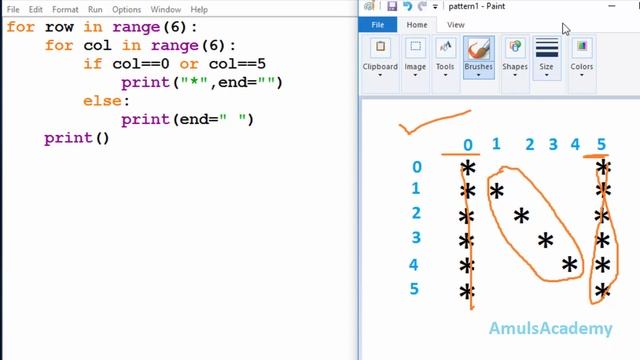This screenshot has width=640, height=360.
Task: Click the Colors palette icon
Action: coord(582,48)
